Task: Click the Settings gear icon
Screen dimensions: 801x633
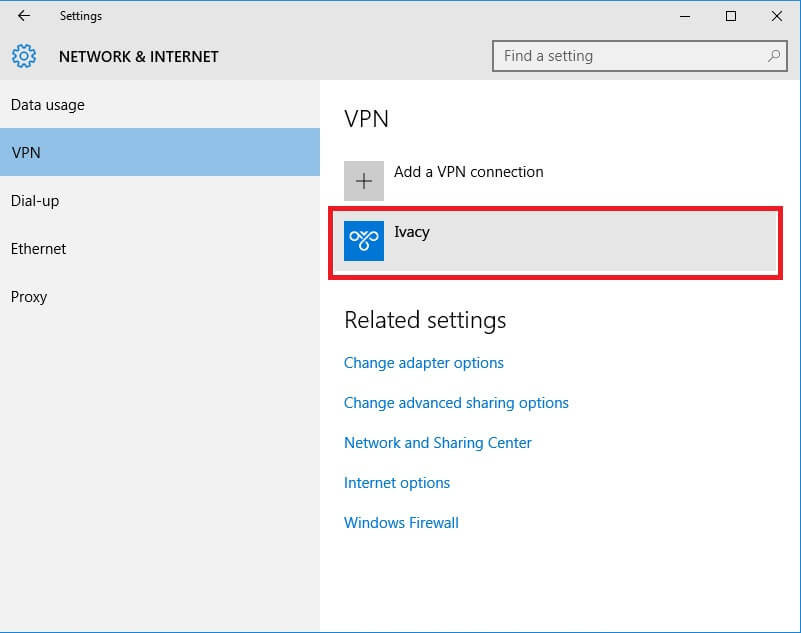Action: point(24,56)
